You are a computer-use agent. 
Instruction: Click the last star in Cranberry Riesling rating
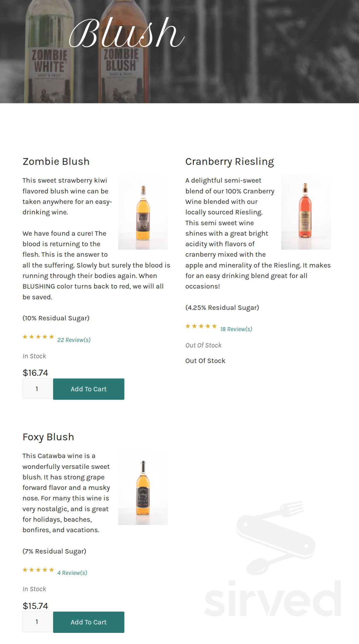pyautogui.click(x=214, y=326)
